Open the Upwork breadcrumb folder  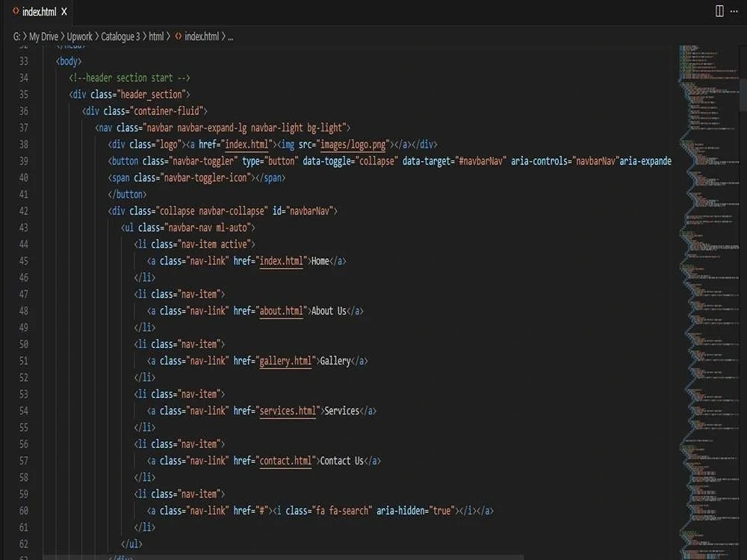(80, 37)
